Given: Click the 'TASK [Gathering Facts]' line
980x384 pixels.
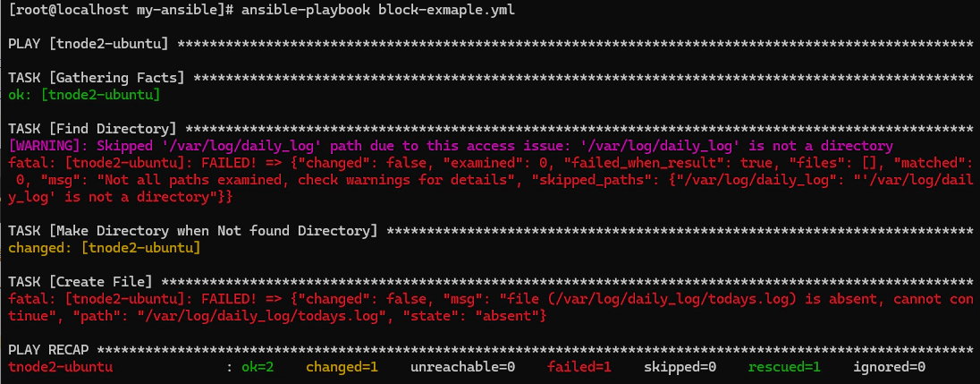Looking at the screenshot, I should (490, 79).
